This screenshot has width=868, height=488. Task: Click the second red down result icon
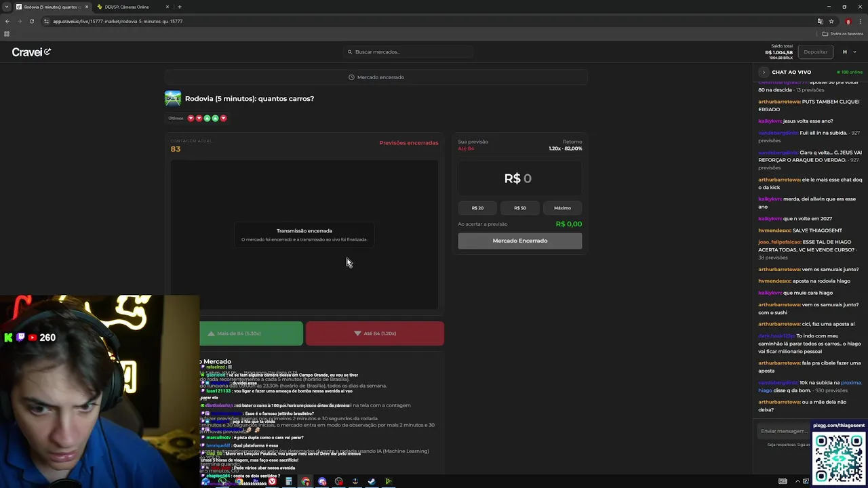click(199, 118)
